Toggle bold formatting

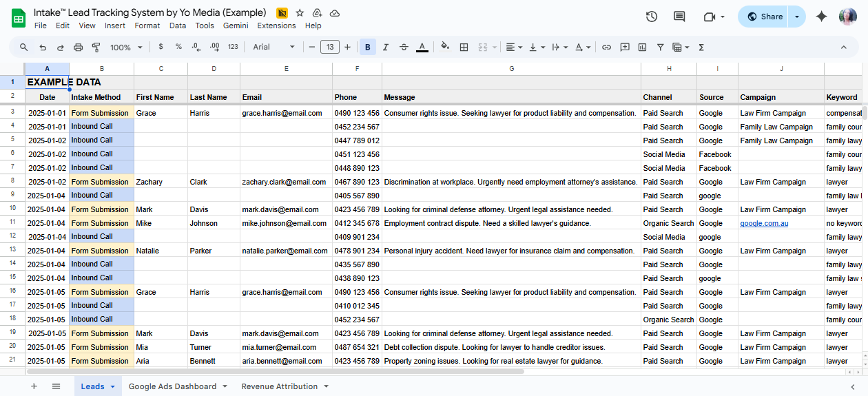point(368,48)
